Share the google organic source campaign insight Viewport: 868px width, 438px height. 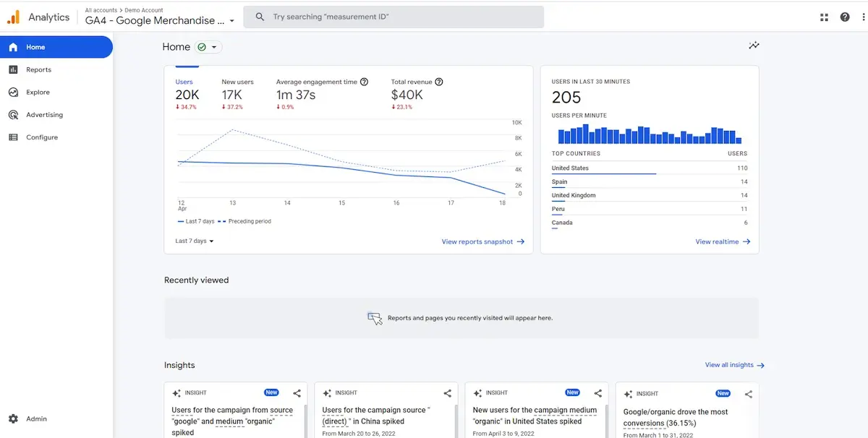pyautogui.click(x=297, y=393)
